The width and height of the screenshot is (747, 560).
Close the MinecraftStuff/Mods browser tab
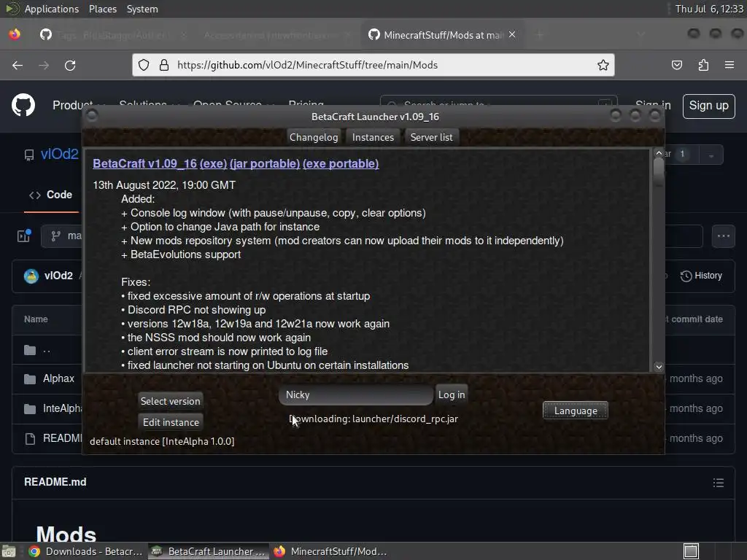512,35
